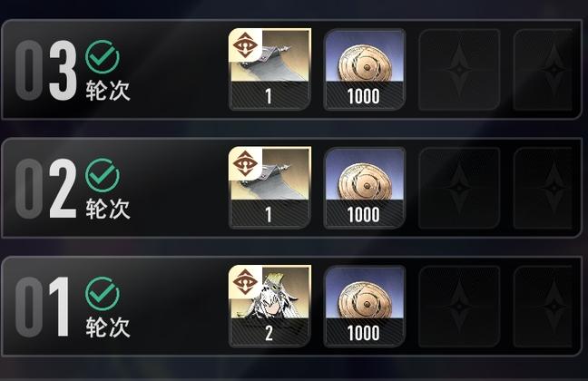
Task: Click the second empty slot in round 03
Action: [x=543, y=69]
